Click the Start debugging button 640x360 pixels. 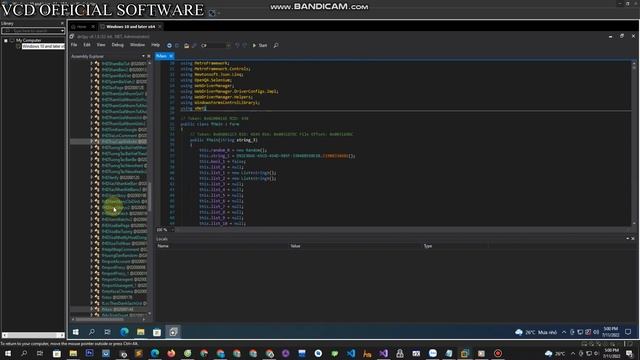(260, 45)
